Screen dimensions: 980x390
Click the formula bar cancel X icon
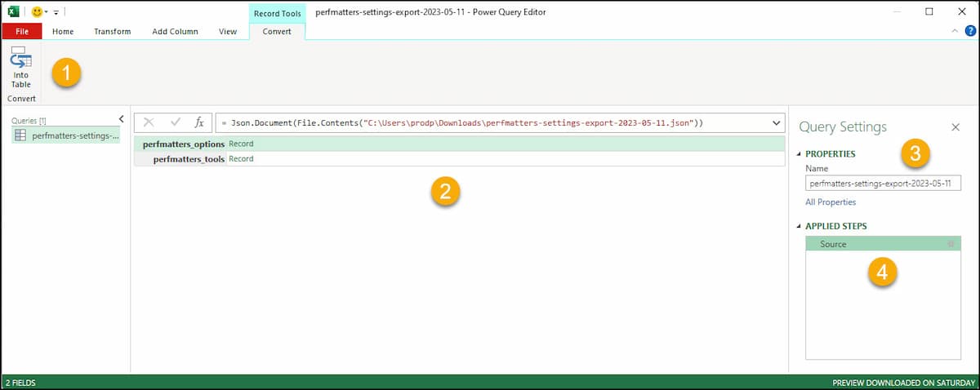pos(149,122)
